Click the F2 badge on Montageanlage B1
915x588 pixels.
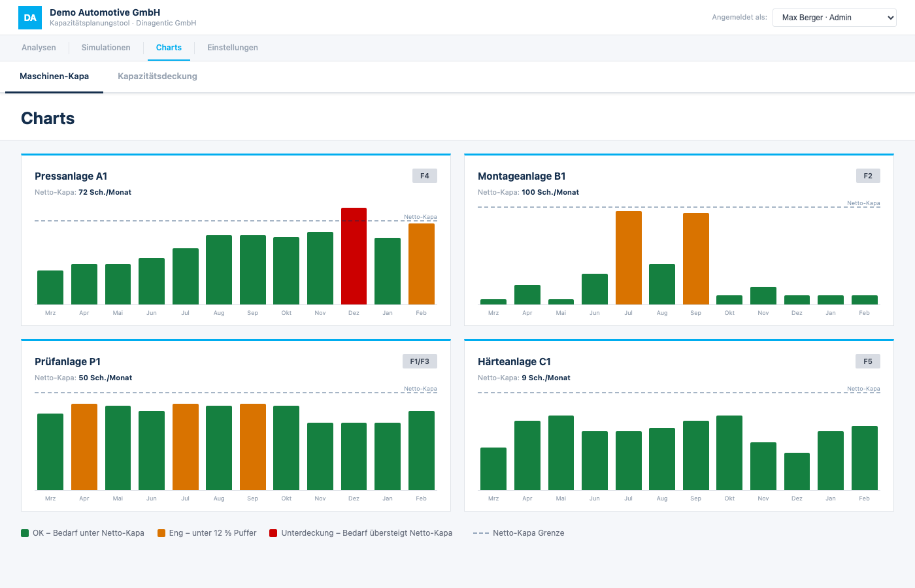(x=868, y=176)
